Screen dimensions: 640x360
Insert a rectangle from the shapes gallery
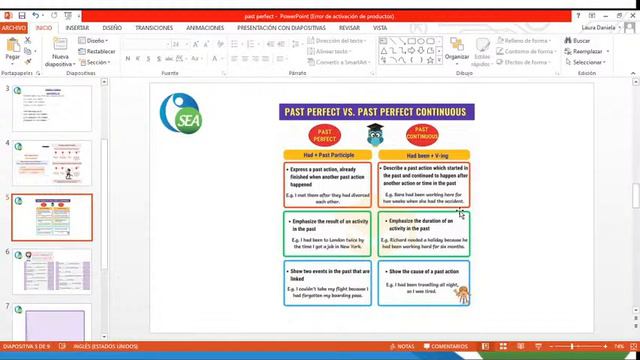[411, 41]
